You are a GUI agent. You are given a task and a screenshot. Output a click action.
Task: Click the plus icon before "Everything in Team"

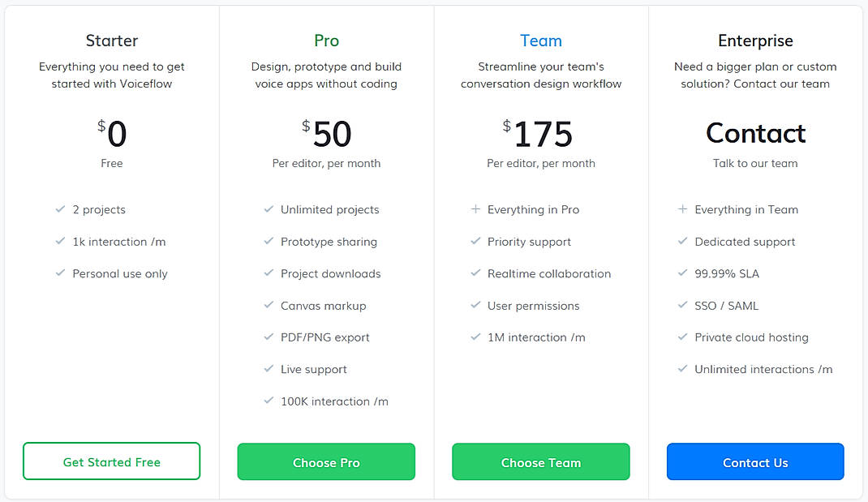pyautogui.click(x=682, y=209)
